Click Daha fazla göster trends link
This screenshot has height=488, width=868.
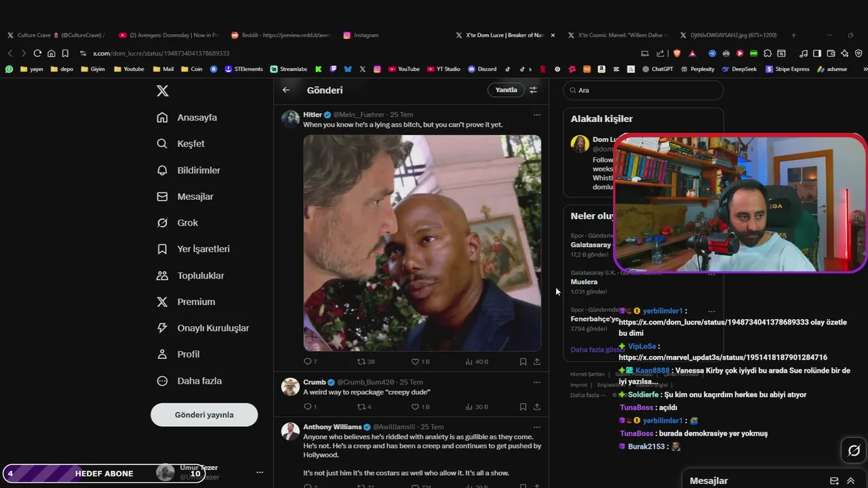[x=598, y=350]
